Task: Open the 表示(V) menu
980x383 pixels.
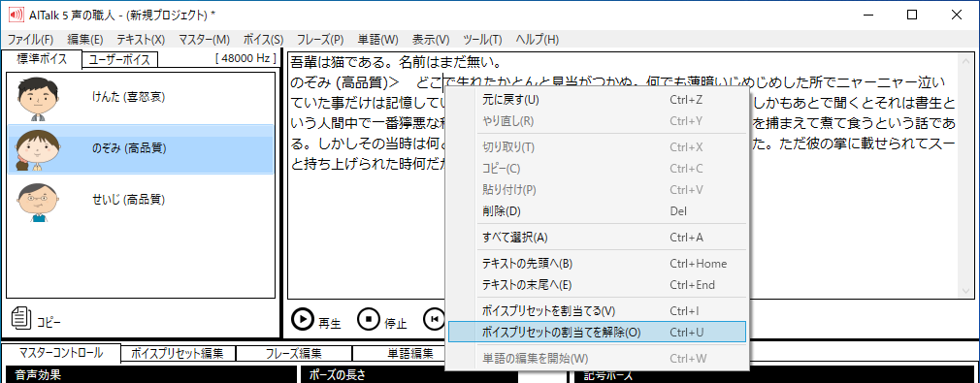Action: tap(431, 40)
